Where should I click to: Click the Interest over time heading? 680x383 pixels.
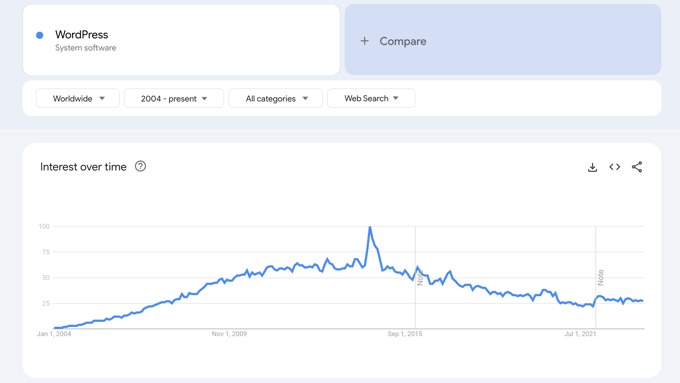pyautogui.click(x=83, y=167)
